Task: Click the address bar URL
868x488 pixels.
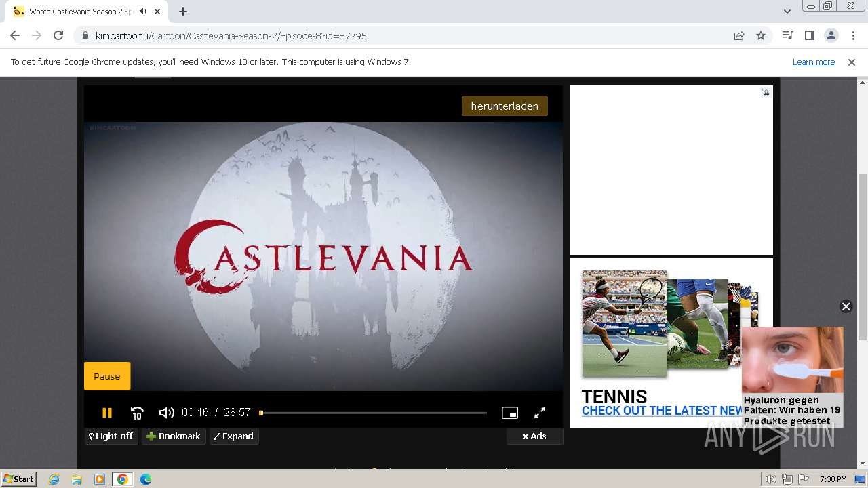Action: click(x=231, y=35)
